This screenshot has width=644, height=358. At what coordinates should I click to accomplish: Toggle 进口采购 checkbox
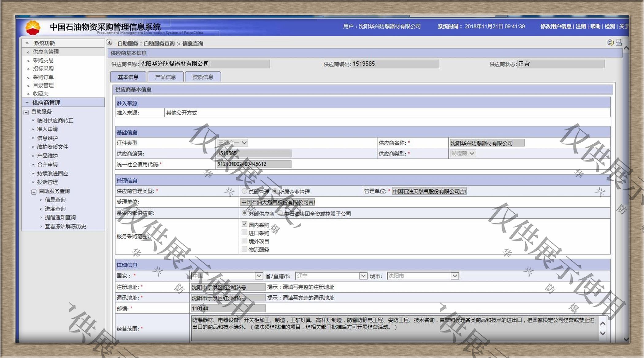(x=244, y=232)
